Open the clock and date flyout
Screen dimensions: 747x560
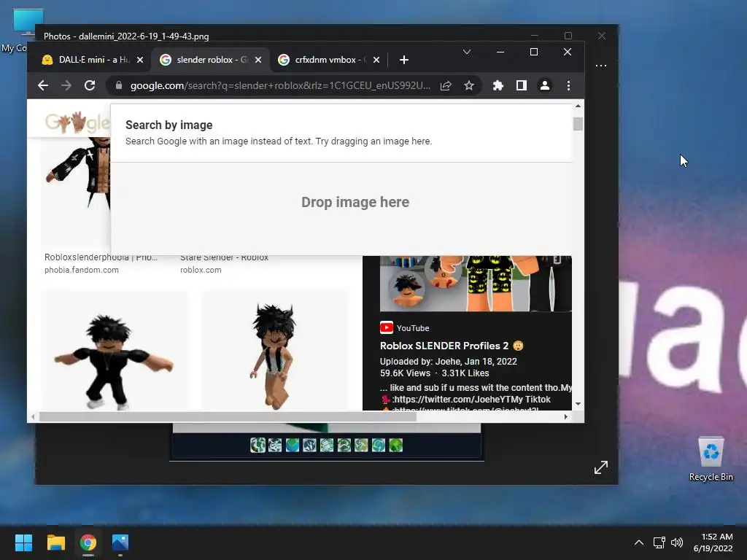point(713,542)
